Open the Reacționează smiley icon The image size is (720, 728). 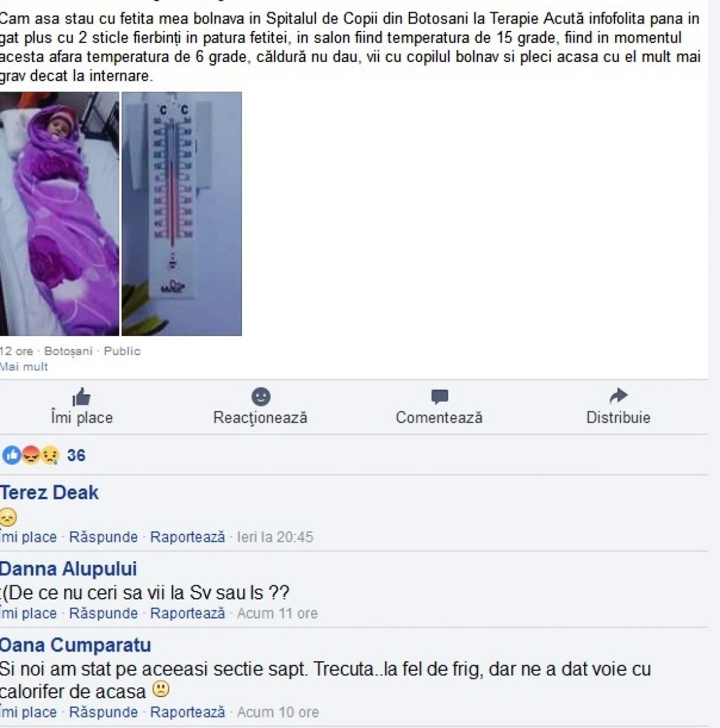tap(261, 396)
